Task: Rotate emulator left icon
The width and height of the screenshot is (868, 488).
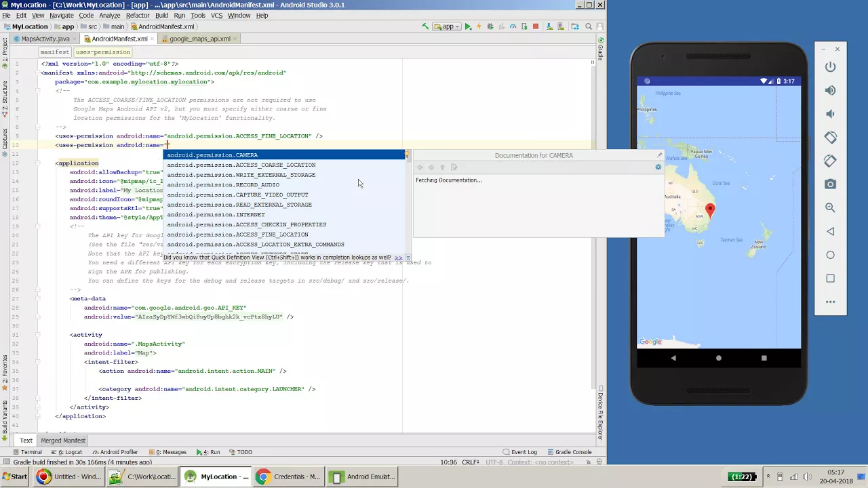Action: [830, 137]
